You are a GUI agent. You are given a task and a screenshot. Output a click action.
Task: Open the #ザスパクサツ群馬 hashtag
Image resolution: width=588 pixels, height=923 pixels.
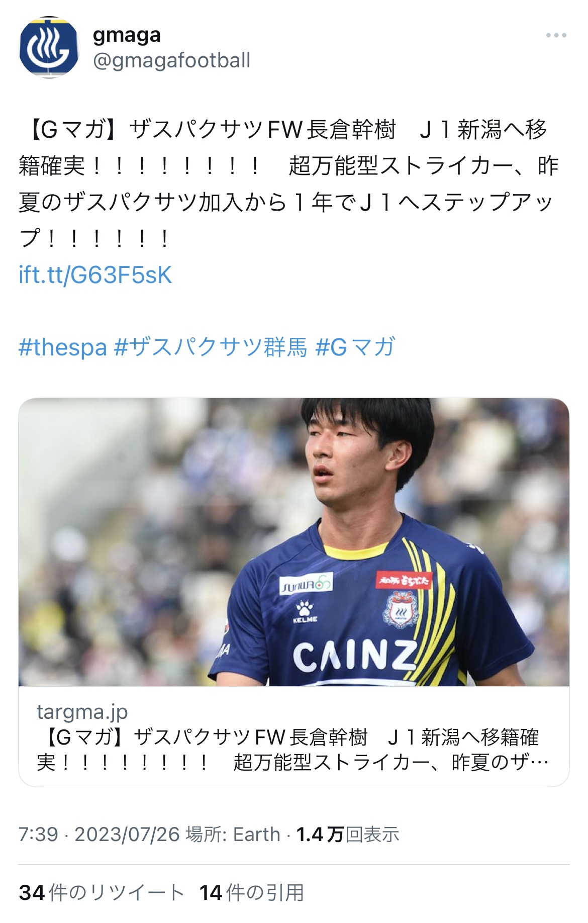tap(211, 347)
